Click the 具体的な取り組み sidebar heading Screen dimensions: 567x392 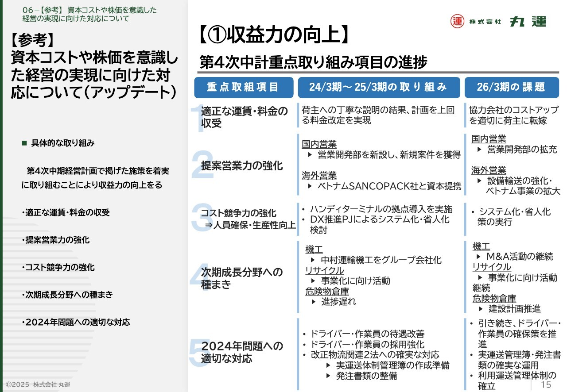click(62, 143)
